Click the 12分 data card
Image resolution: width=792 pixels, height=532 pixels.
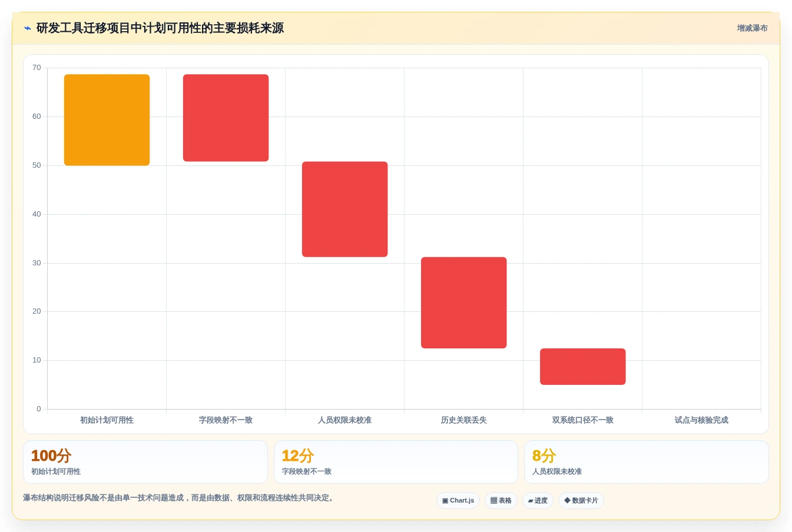tap(396, 462)
